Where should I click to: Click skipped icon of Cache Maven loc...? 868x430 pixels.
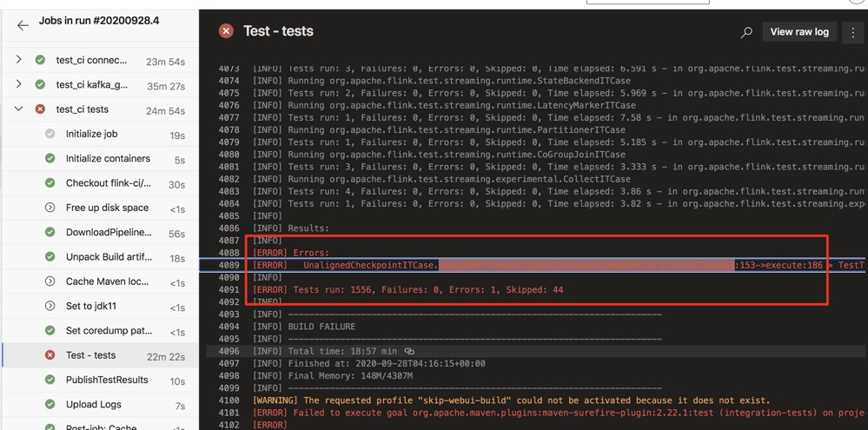[50, 281]
